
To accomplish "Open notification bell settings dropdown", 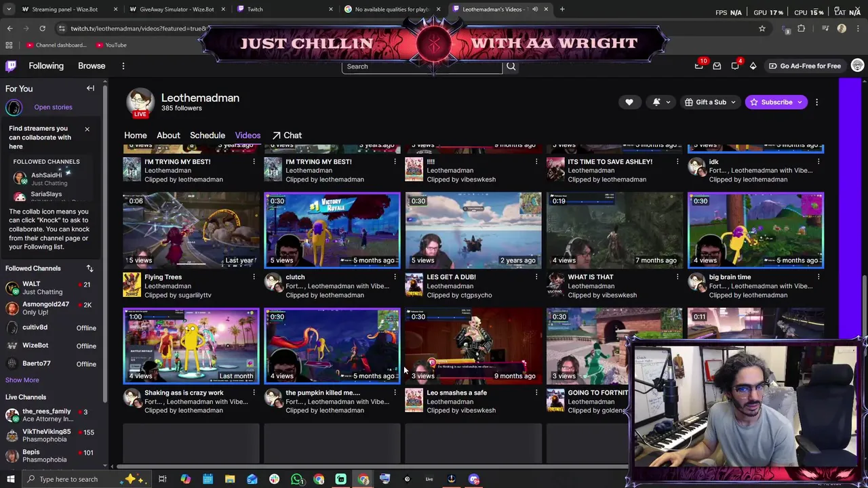I will point(661,102).
